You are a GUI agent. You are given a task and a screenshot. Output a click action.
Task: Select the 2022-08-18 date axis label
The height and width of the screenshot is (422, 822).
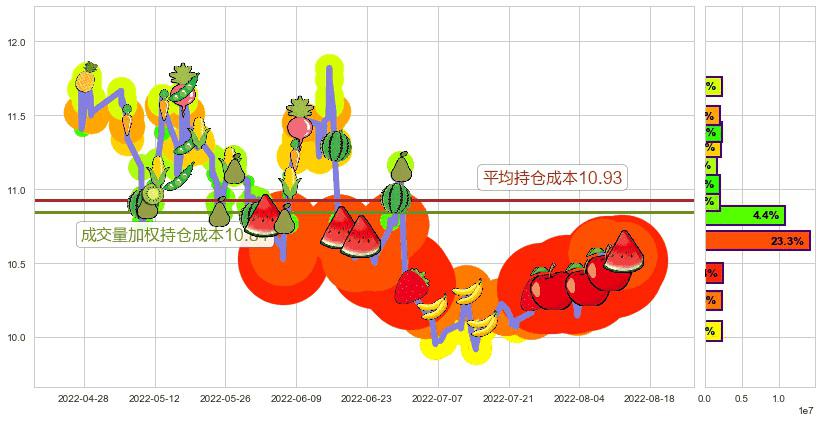point(649,398)
